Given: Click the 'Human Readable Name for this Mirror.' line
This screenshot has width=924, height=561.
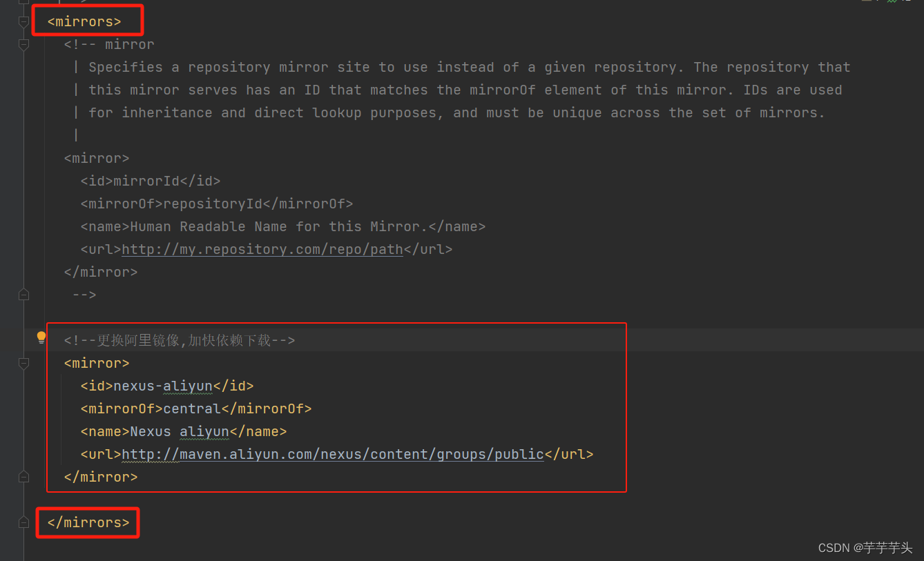Looking at the screenshot, I should point(283,226).
